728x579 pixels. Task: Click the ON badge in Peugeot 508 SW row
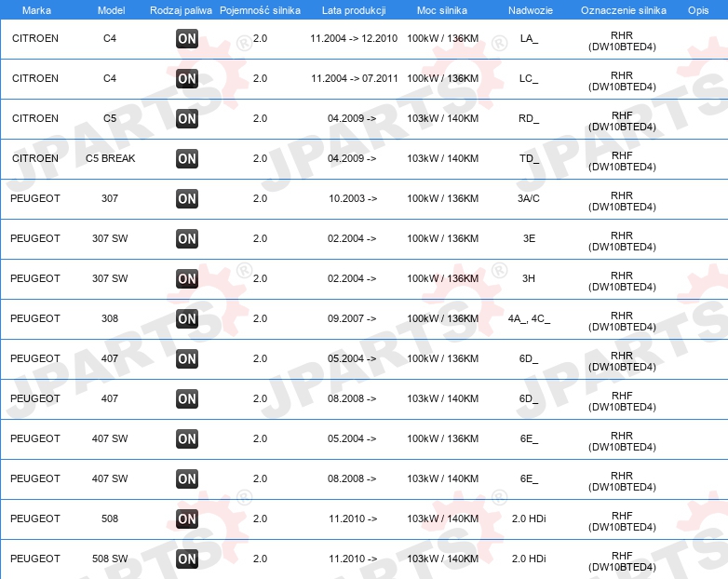(x=187, y=559)
